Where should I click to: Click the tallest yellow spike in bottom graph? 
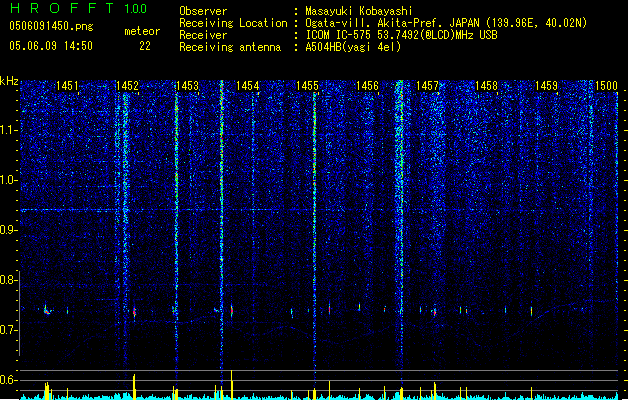coord(231,384)
